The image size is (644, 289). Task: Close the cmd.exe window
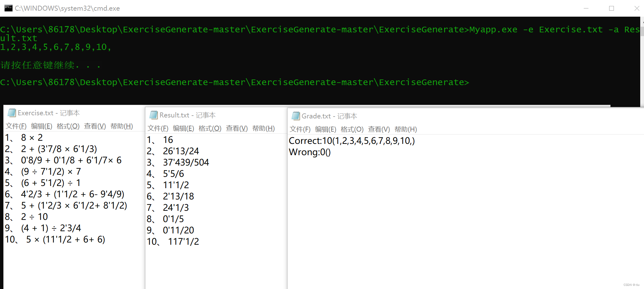click(637, 8)
